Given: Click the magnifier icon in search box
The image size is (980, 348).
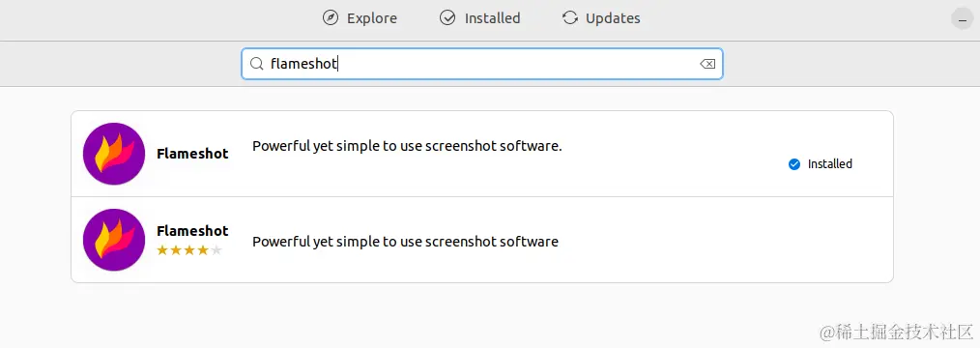Looking at the screenshot, I should coord(256,64).
